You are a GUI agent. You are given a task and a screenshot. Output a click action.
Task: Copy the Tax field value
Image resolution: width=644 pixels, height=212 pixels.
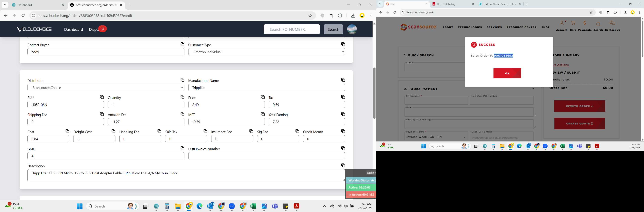(343, 97)
